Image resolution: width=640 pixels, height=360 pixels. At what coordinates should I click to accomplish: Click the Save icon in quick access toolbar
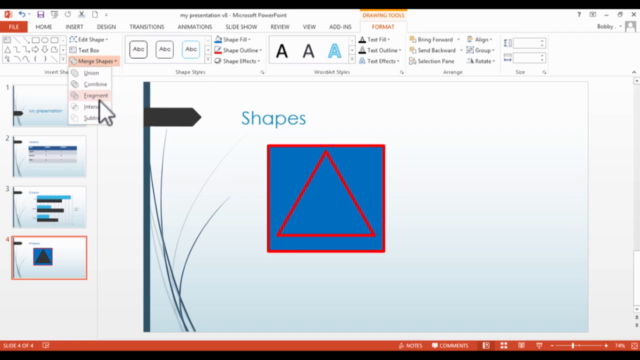[x=40, y=15]
